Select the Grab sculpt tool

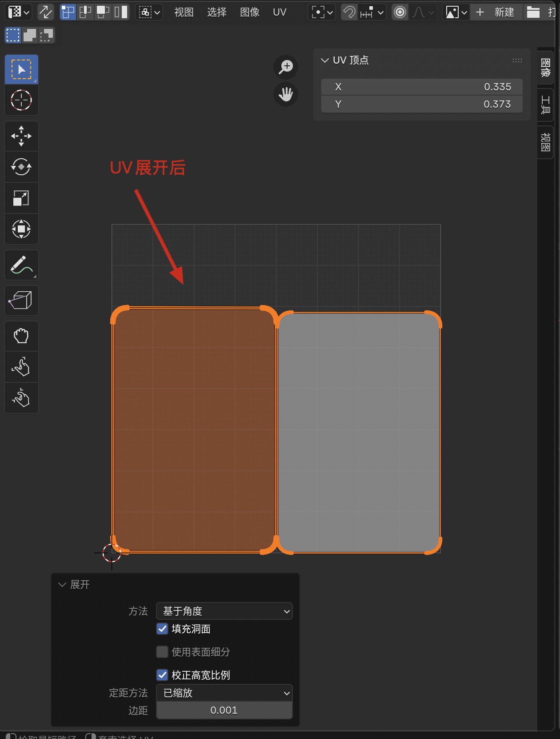(x=21, y=336)
